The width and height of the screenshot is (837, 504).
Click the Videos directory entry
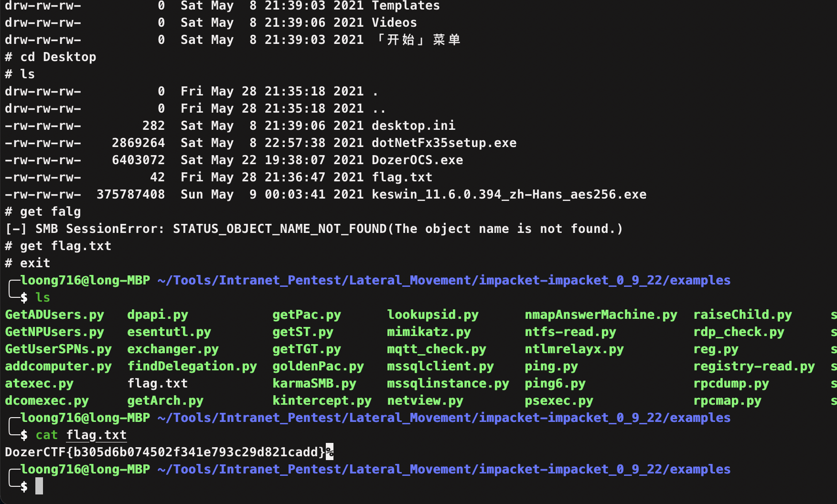pyautogui.click(x=394, y=22)
